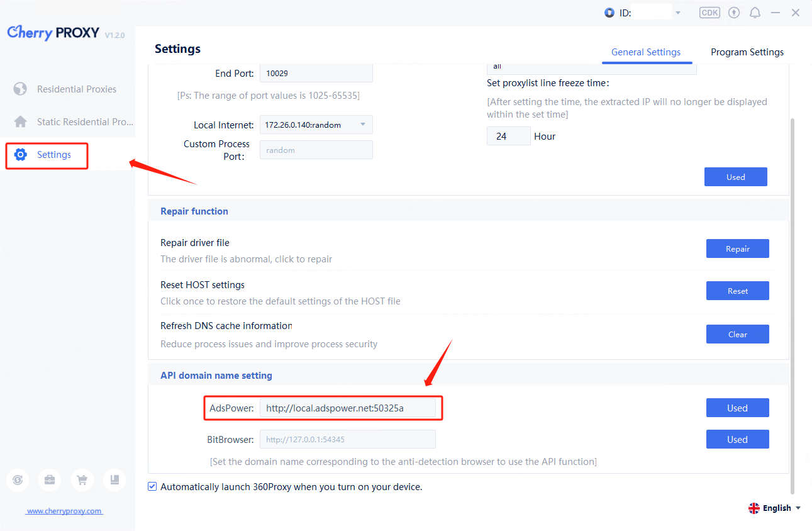The image size is (812, 531).
Task: Click the dollar refresh icon in sidebar
Action: point(18,480)
